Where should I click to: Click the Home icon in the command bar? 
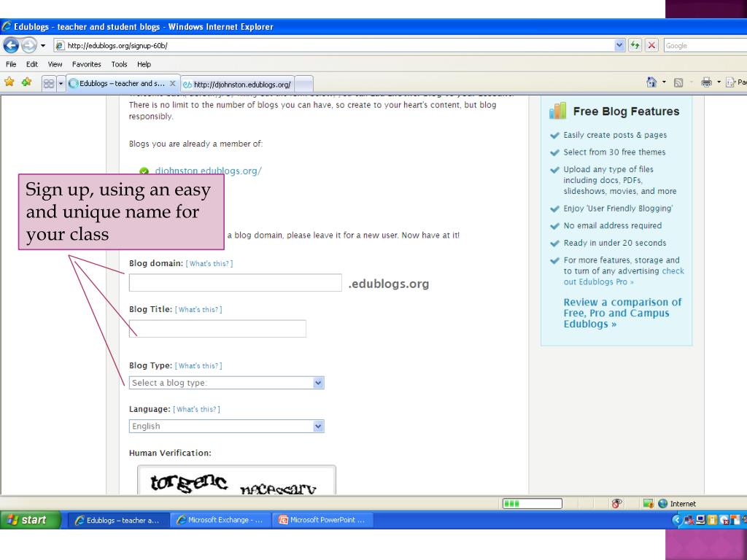[x=651, y=82]
